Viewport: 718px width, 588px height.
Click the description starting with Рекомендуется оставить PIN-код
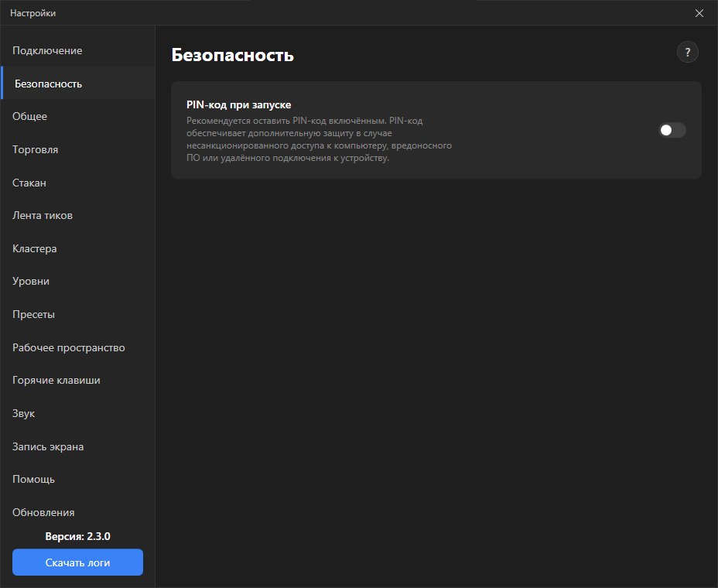point(320,139)
